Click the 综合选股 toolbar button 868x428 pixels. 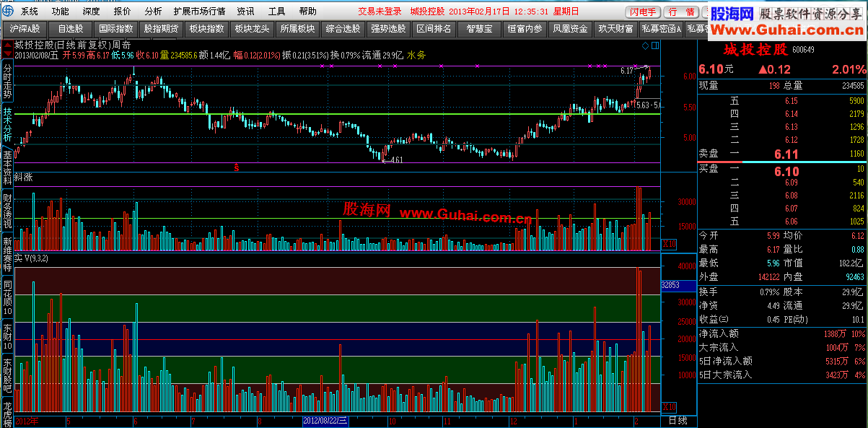(x=343, y=29)
